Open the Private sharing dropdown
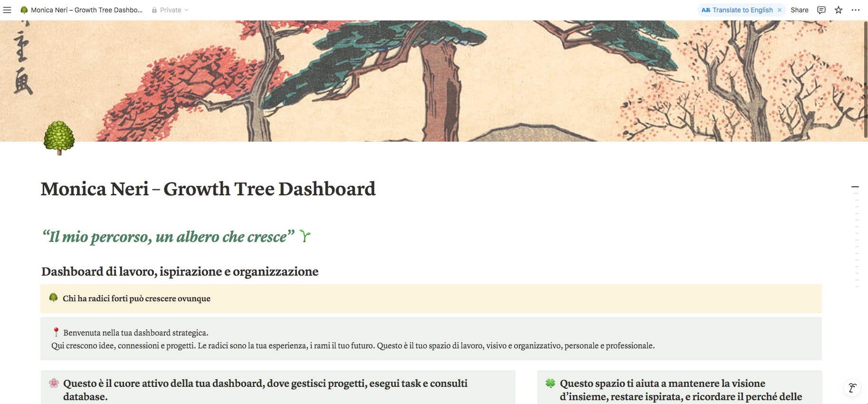The width and height of the screenshot is (868, 404). coord(171,10)
